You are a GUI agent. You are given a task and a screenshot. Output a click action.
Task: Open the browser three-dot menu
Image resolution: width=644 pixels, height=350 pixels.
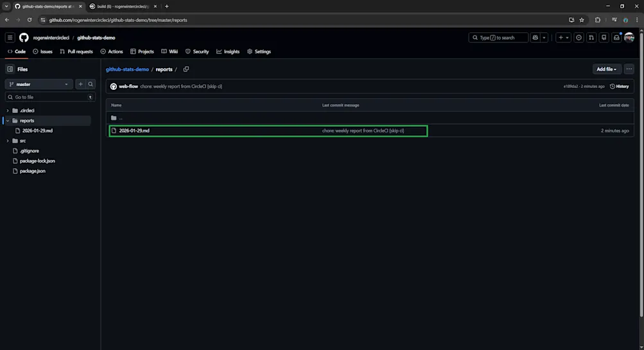click(637, 20)
